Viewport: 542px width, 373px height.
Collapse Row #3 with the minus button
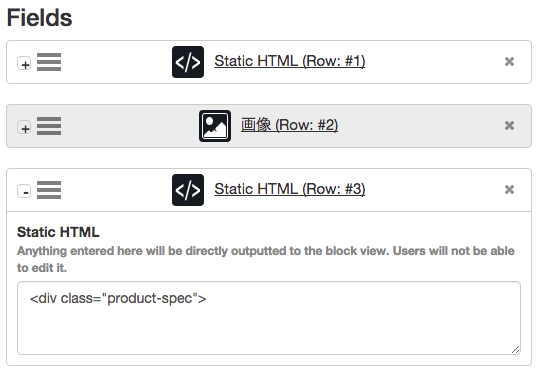pyautogui.click(x=24, y=191)
